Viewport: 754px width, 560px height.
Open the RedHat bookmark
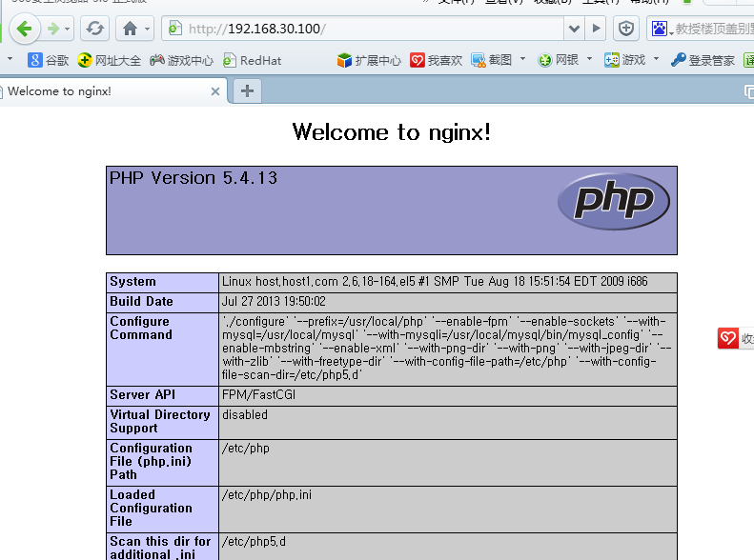point(252,60)
